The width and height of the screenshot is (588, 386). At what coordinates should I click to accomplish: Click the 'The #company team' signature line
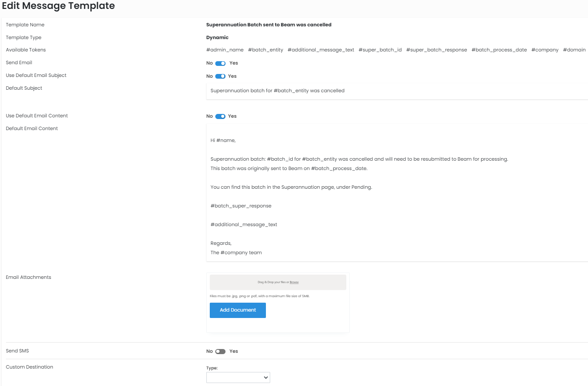(x=236, y=253)
